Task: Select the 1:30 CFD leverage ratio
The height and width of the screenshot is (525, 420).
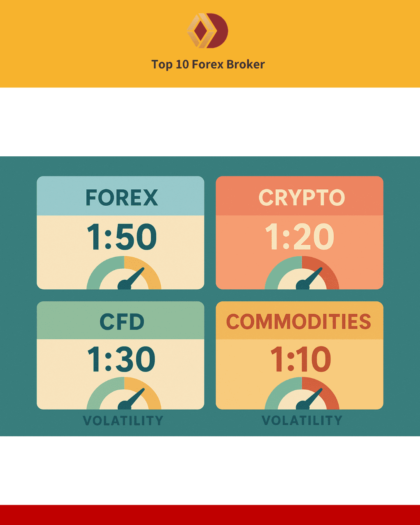Action: point(121,359)
